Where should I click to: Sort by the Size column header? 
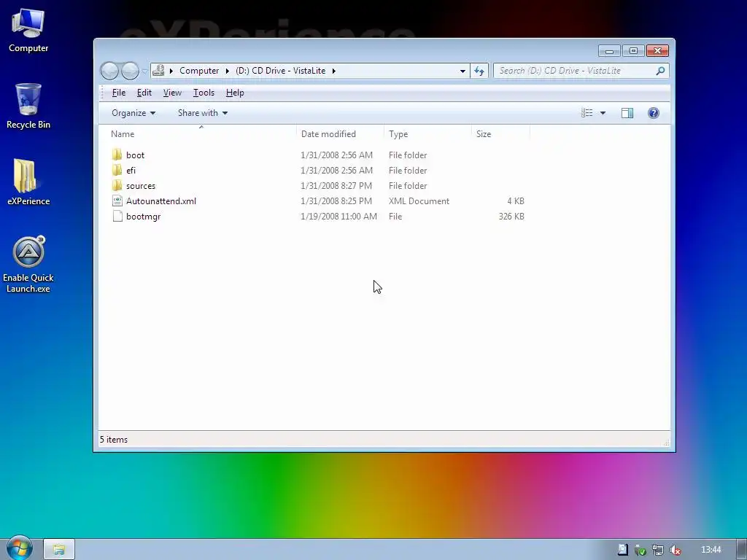(x=500, y=134)
